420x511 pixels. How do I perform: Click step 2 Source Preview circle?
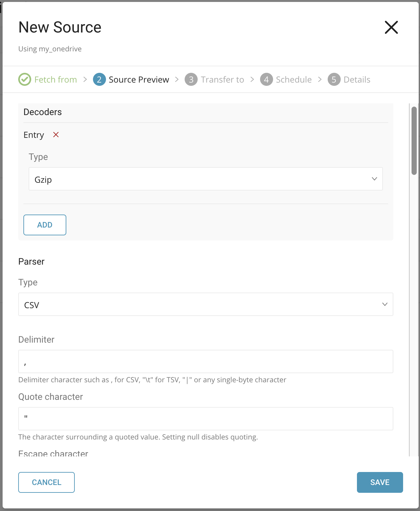[99, 79]
